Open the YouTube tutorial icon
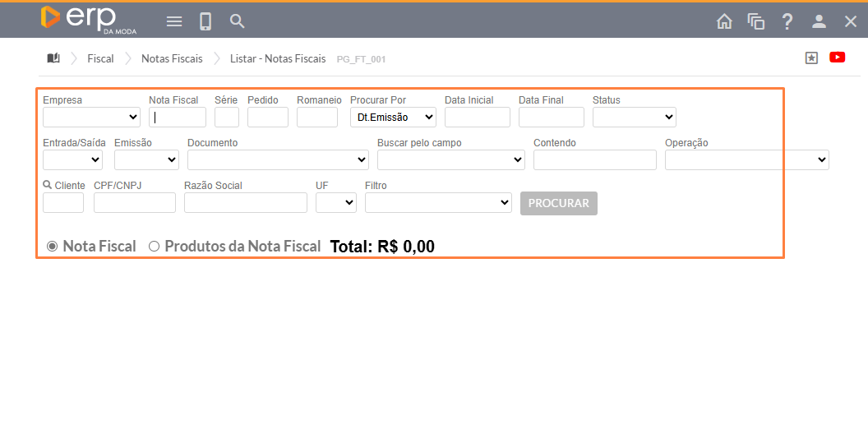Screen dimensions: 868x434 [838, 58]
